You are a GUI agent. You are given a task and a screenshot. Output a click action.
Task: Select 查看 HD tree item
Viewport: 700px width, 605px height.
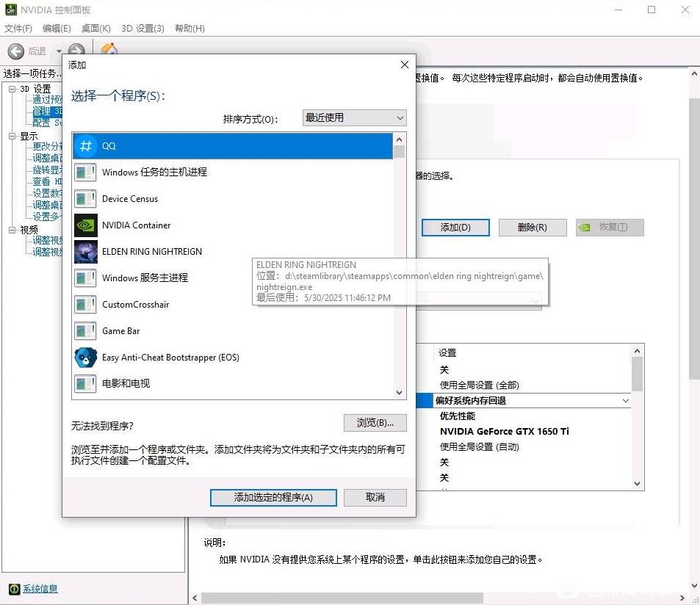pyautogui.click(x=47, y=181)
